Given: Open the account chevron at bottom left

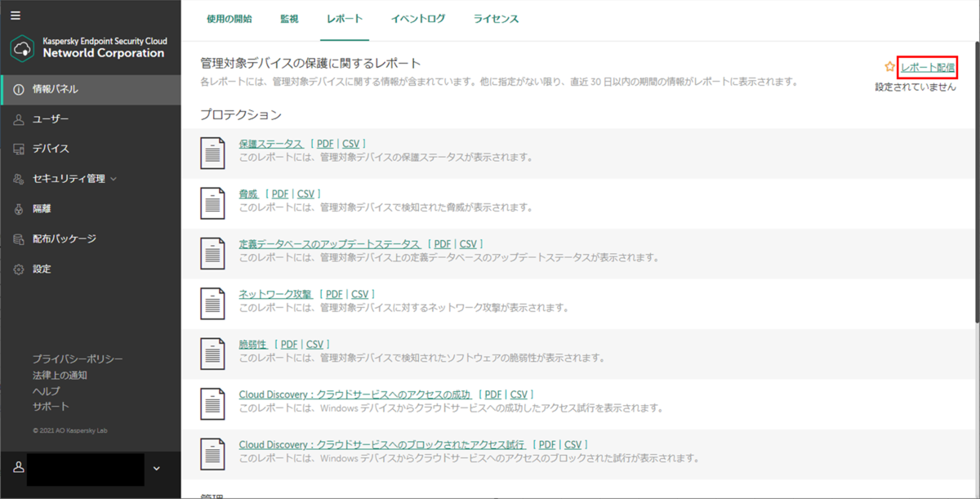Looking at the screenshot, I should pos(155,469).
